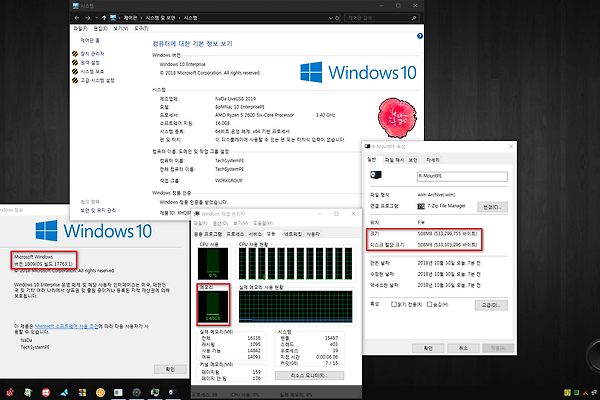Click the red start icon on the taskbar
The width and height of the screenshot is (600, 400).
[10, 392]
